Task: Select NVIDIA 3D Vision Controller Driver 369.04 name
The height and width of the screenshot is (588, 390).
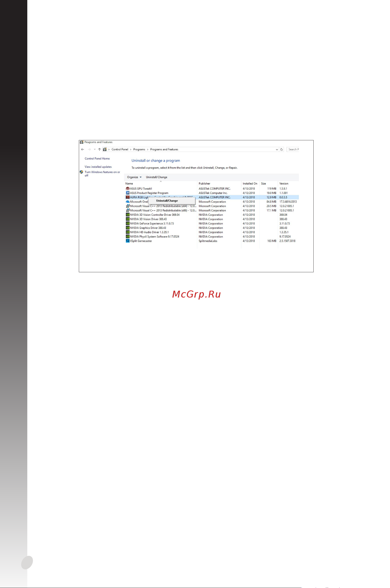Action: tap(155, 215)
